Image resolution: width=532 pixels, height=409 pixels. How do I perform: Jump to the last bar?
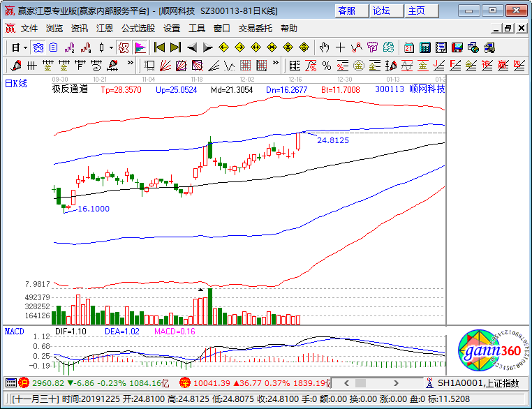click(x=175, y=47)
